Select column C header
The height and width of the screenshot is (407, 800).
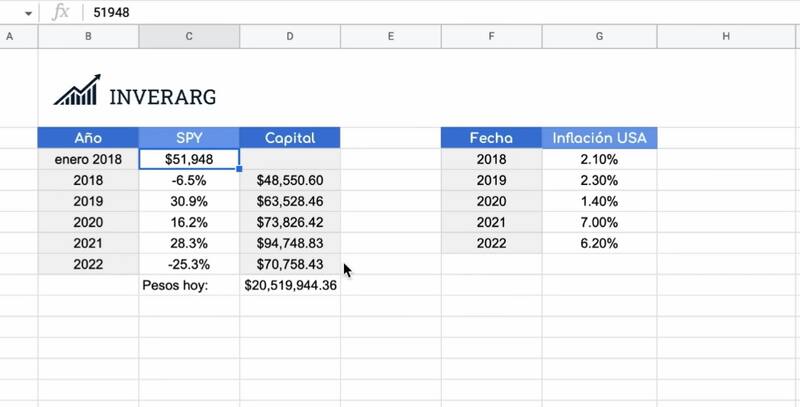click(189, 37)
